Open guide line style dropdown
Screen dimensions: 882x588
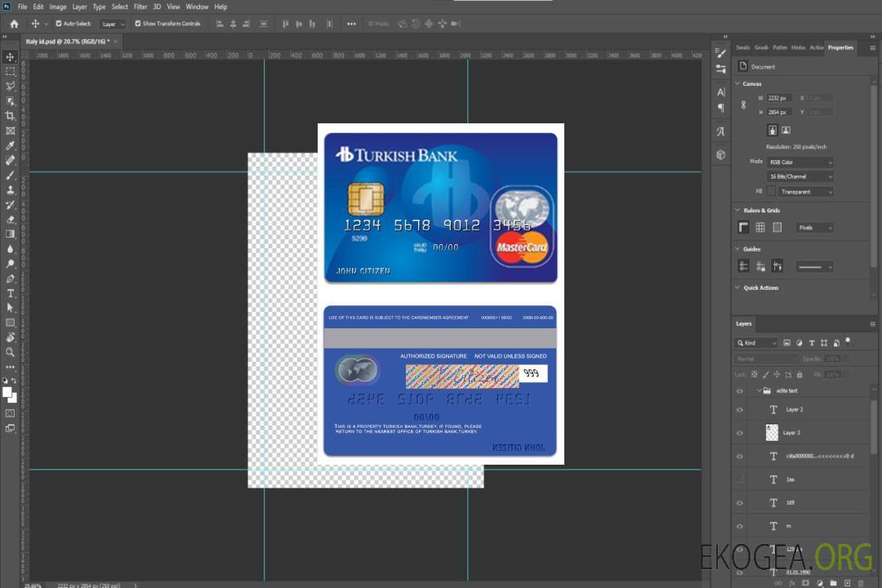click(x=815, y=267)
